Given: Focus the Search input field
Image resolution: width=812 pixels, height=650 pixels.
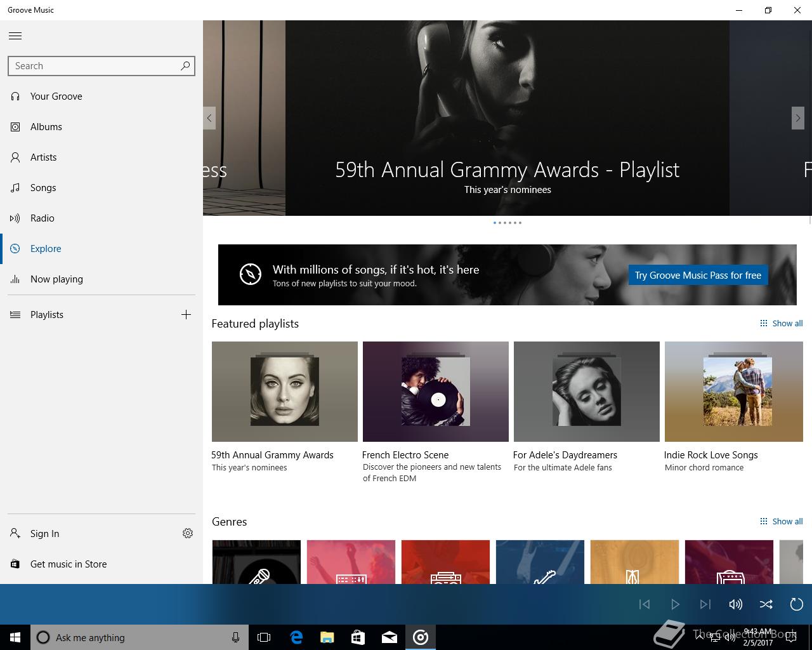Looking at the screenshot, I should point(101,66).
